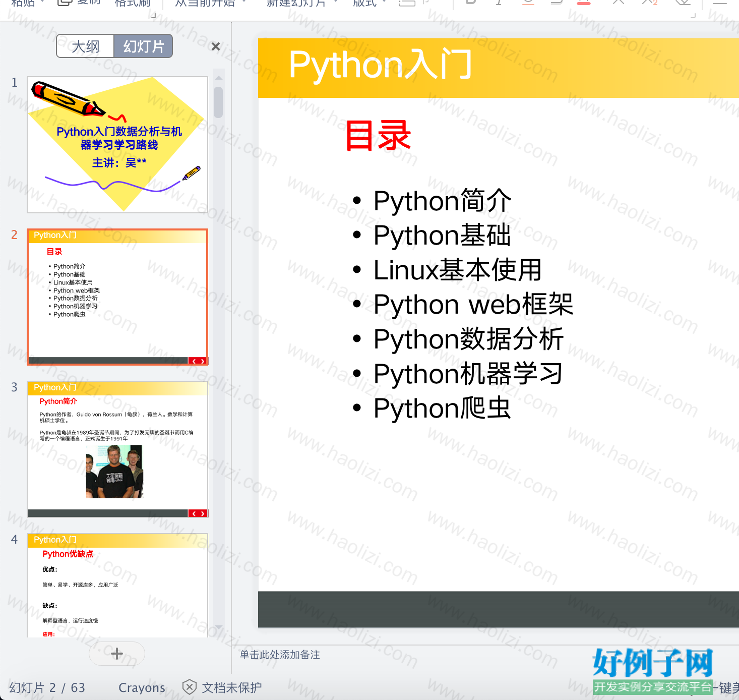This screenshot has width=739, height=700.
Task: Switch to the 幻灯片 slides tab
Action: (x=144, y=46)
